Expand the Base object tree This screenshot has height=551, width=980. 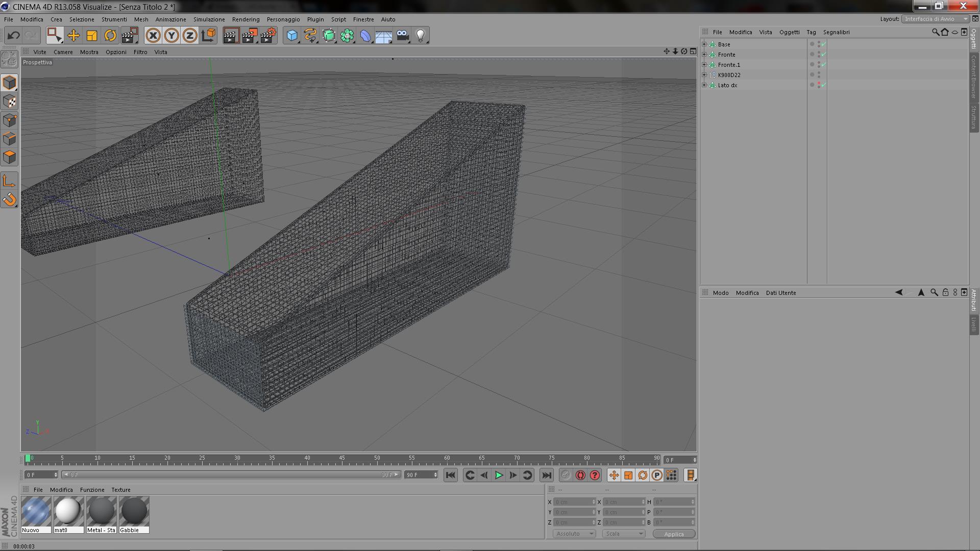(x=704, y=44)
